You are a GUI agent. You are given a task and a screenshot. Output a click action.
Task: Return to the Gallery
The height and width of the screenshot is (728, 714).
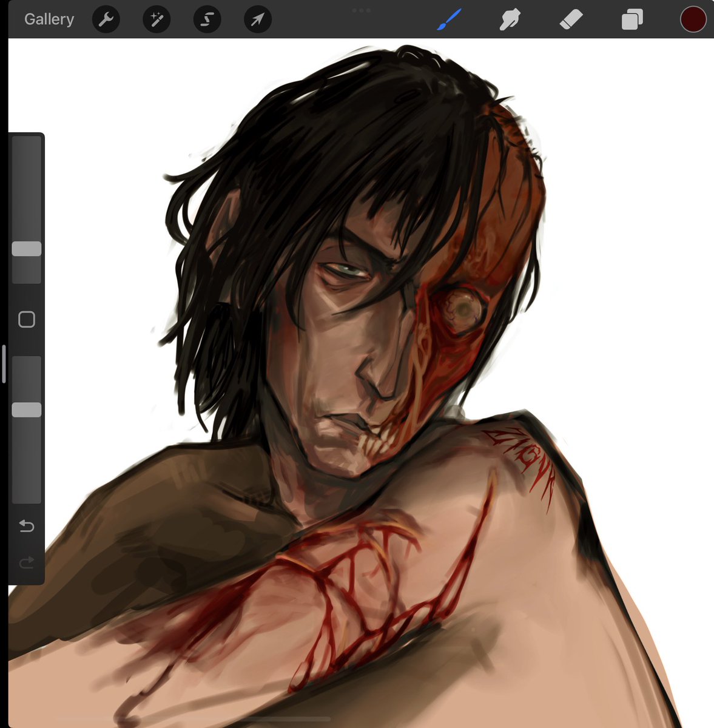coord(49,19)
